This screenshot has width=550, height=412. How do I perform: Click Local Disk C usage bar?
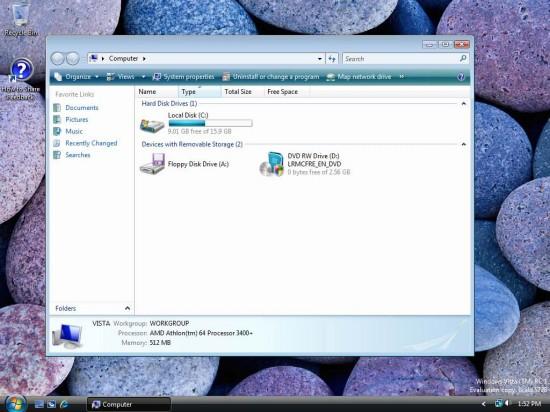(x=210, y=123)
